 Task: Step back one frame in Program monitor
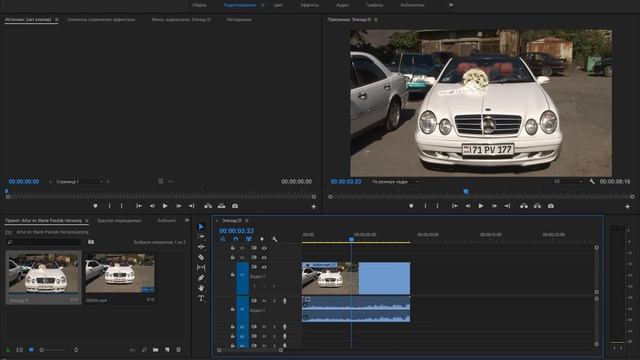coord(468,206)
